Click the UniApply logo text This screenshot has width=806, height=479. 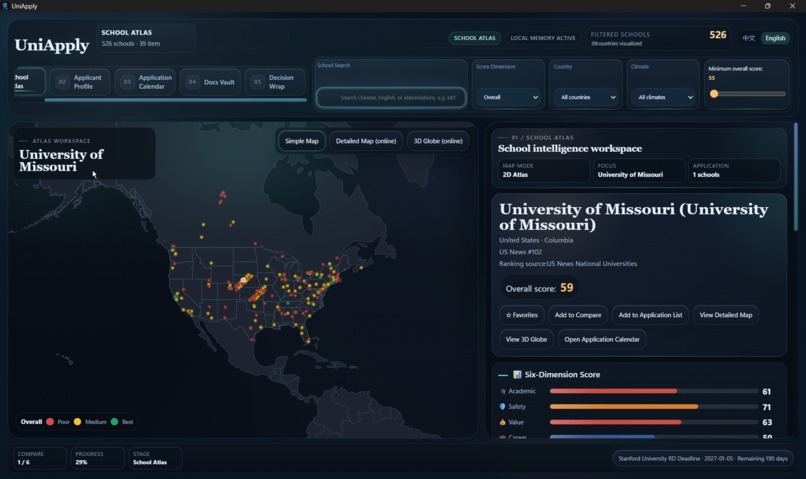tap(51, 45)
